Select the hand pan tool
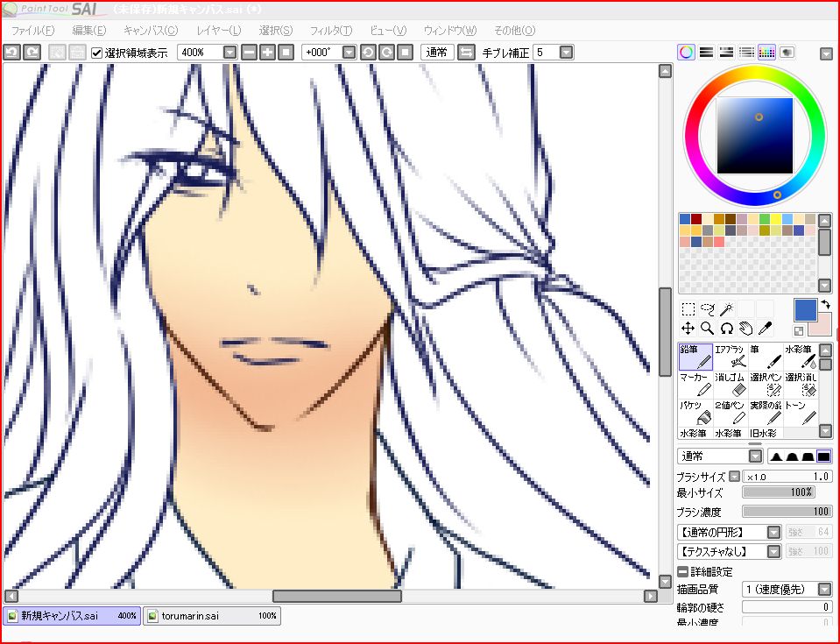 tap(745, 328)
